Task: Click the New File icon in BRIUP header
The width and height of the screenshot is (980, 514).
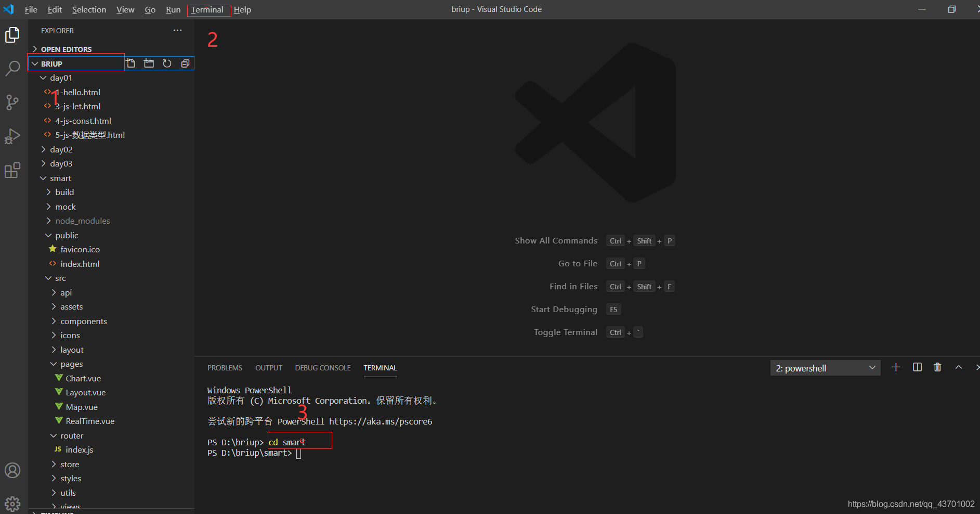Action: tap(131, 63)
